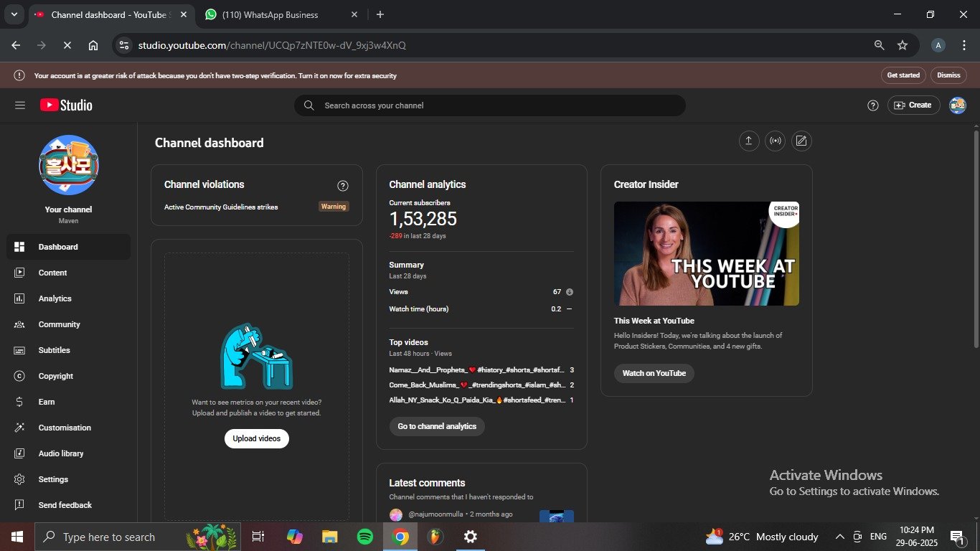Open the Windows Start menu
This screenshot has width=980, height=551.
click(17, 537)
